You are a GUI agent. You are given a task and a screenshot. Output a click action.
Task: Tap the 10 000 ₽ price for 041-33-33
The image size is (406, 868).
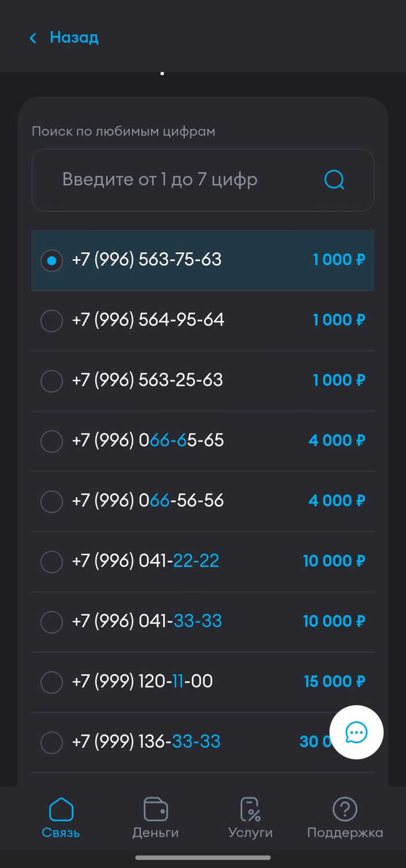pos(334,621)
